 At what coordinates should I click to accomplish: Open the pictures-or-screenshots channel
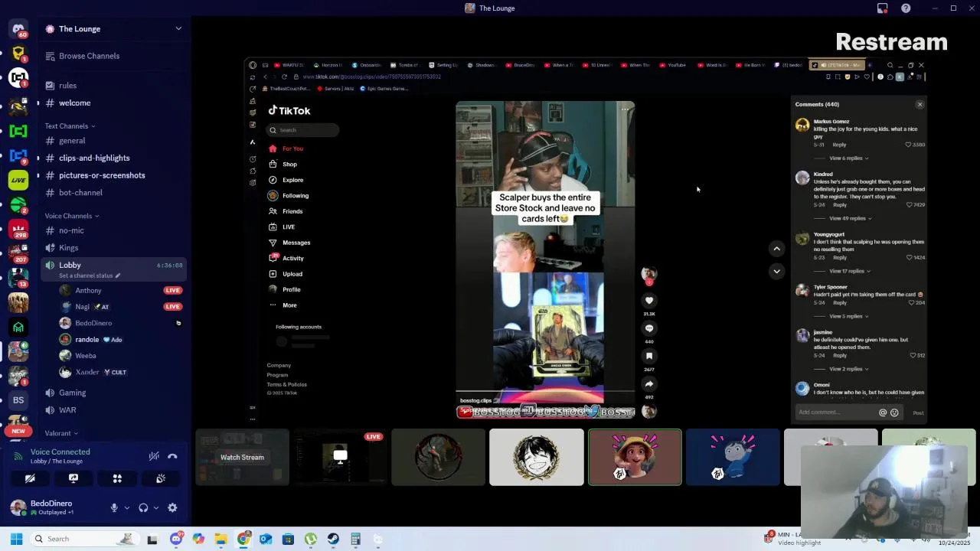point(102,175)
